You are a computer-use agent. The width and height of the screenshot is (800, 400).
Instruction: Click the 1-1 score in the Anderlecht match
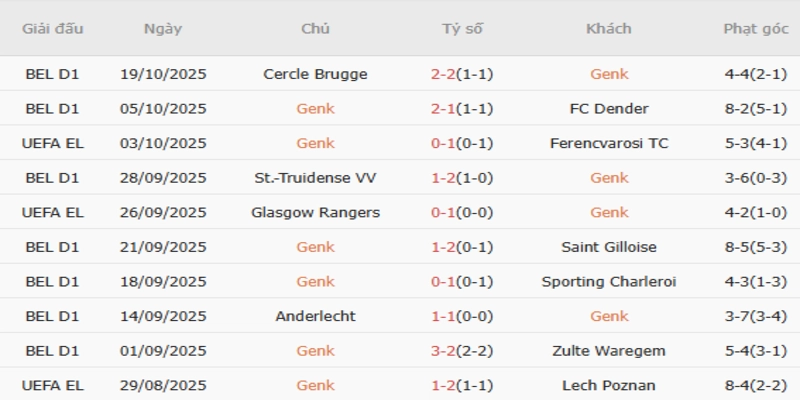pos(443,316)
